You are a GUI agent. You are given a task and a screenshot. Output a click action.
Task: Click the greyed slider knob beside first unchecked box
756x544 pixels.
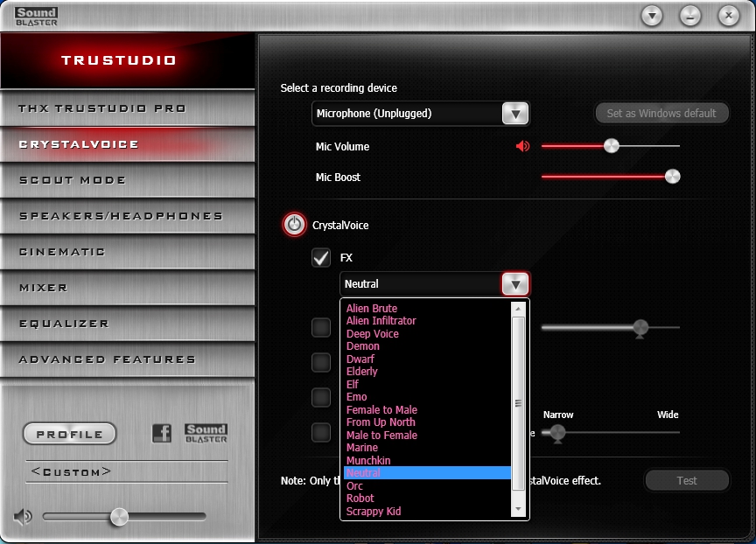point(640,328)
